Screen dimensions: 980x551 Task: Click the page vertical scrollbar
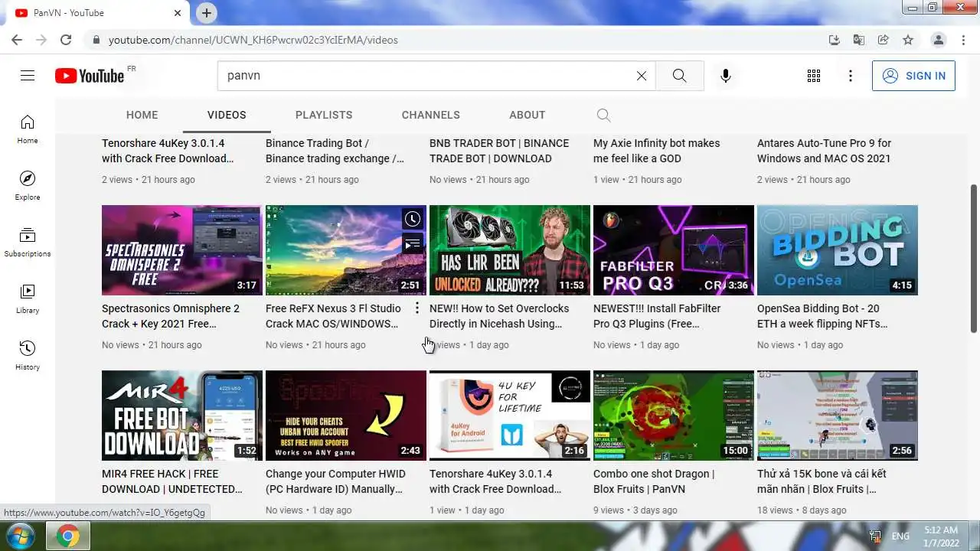point(974,258)
